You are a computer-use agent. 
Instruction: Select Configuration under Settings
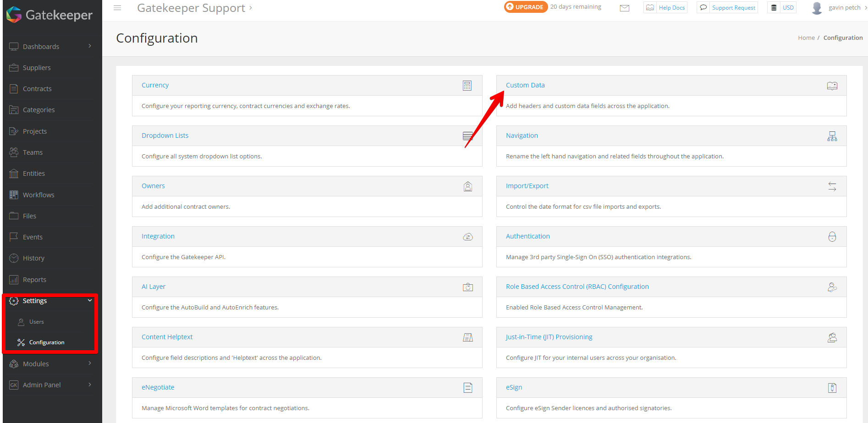pyautogui.click(x=47, y=342)
